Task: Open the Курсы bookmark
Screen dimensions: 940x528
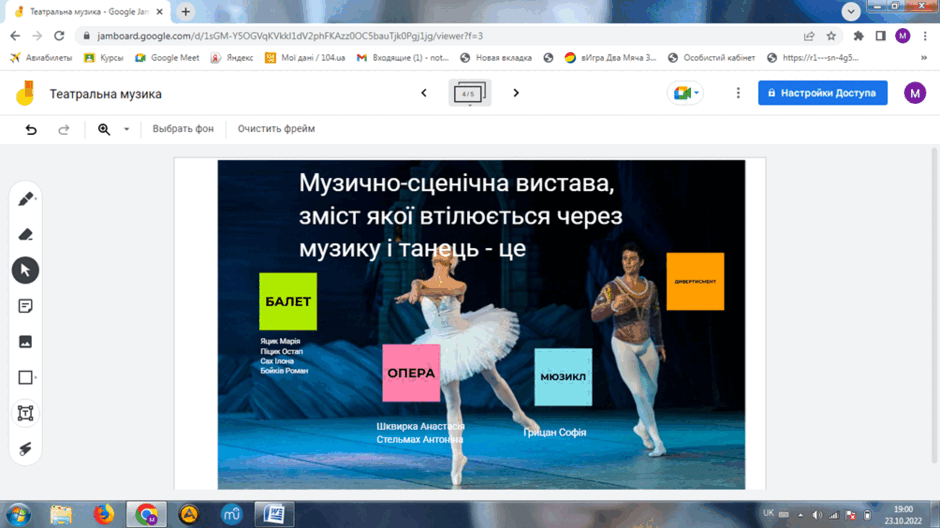Action: point(104,58)
